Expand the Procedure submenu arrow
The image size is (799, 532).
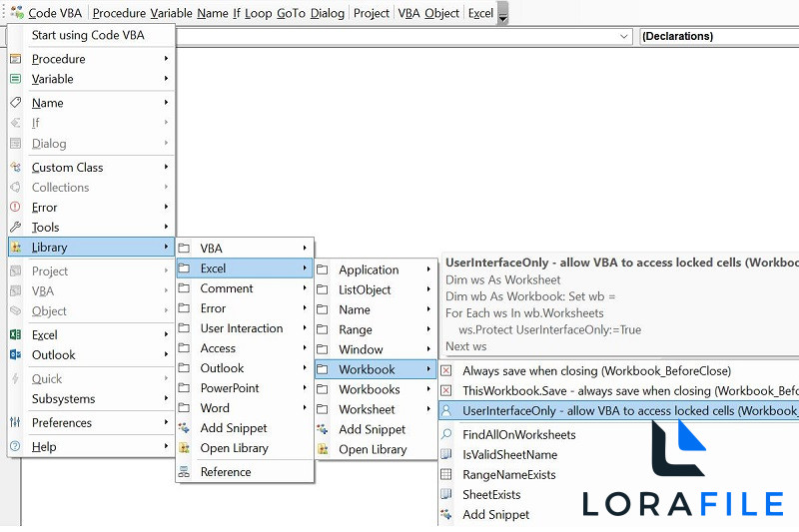(166, 59)
